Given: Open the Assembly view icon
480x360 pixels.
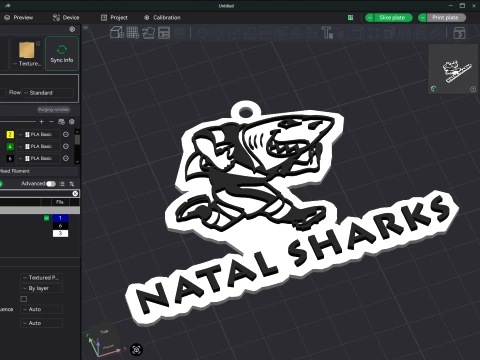Looking at the screenshot, I should coord(459,33).
